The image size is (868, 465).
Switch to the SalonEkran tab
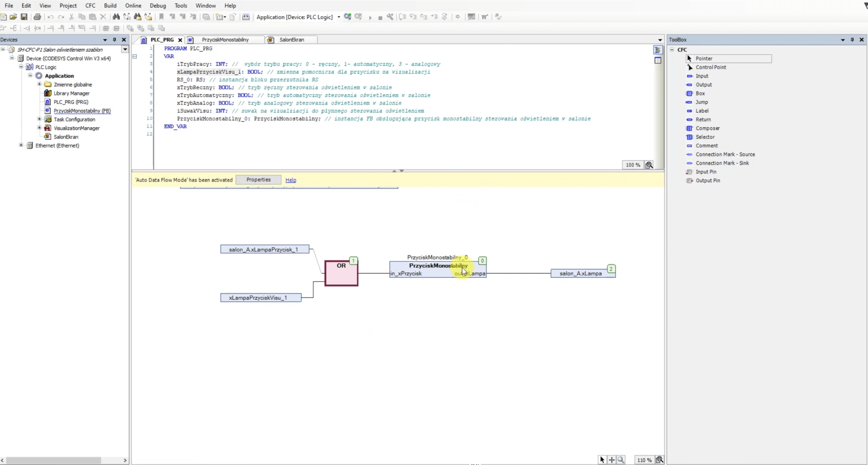[291, 39]
